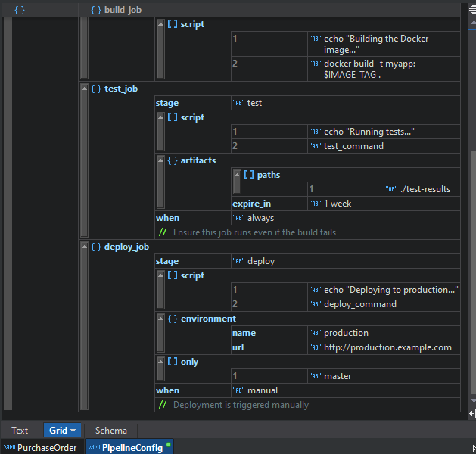Viewport: 476px width, 454px height.
Task: Collapse the test_job object node
Action: 84,89
